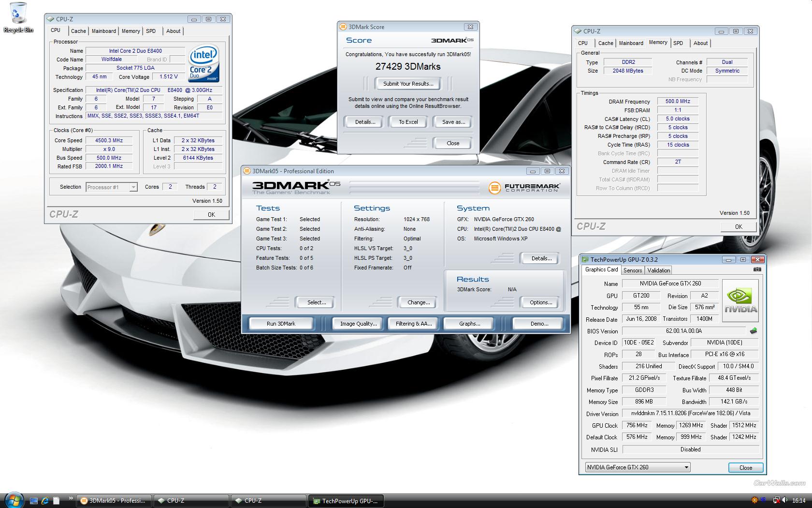
Task: Click the GPU-Z title bar icon
Action: 585,260
